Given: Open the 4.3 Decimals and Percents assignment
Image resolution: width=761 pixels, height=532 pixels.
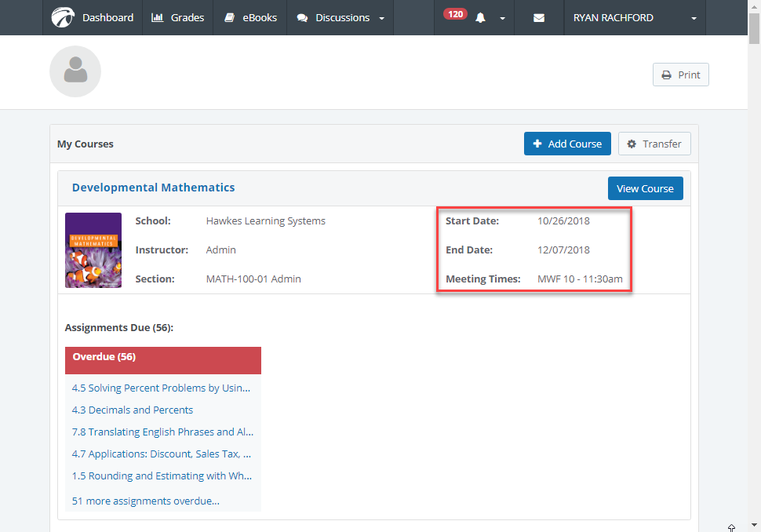Looking at the screenshot, I should tap(133, 410).
